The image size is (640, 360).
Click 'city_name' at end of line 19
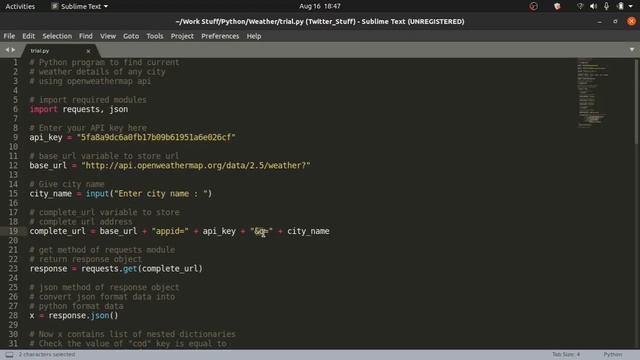point(308,231)
